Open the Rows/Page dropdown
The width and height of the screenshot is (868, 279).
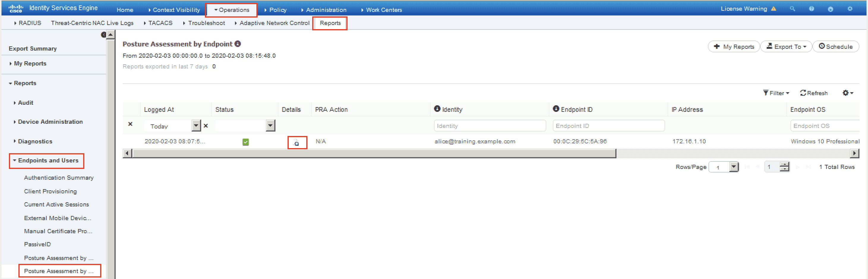(733, 167)
